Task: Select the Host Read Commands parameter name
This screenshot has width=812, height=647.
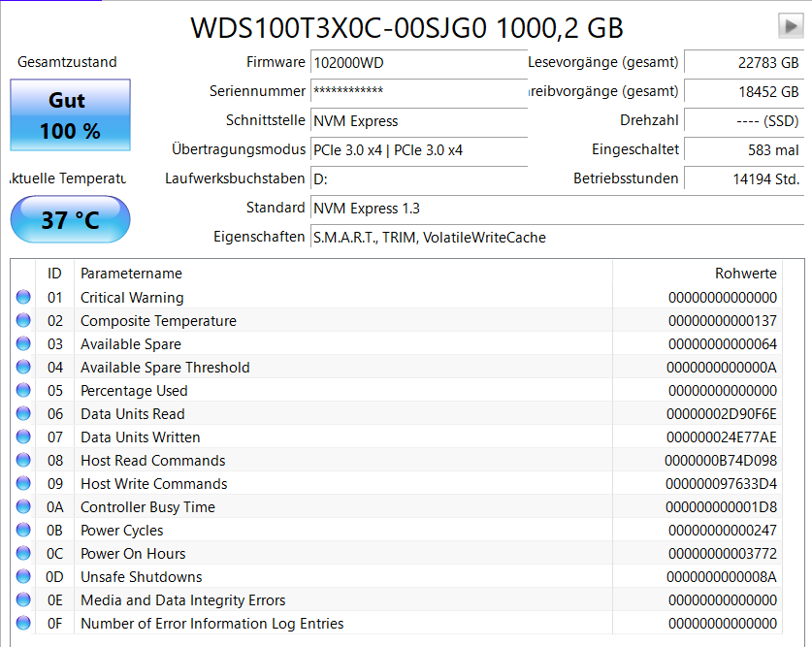Action: [152, 461]
